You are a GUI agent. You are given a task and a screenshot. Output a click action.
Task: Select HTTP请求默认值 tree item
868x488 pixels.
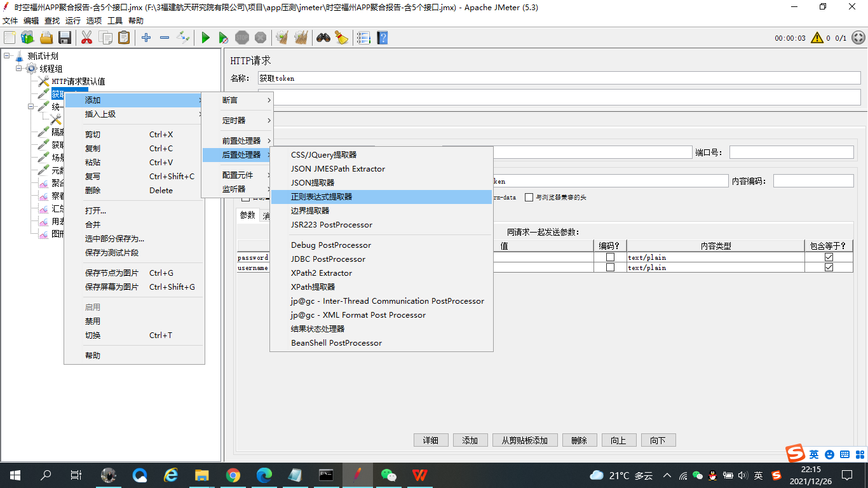tap(78, 81)
